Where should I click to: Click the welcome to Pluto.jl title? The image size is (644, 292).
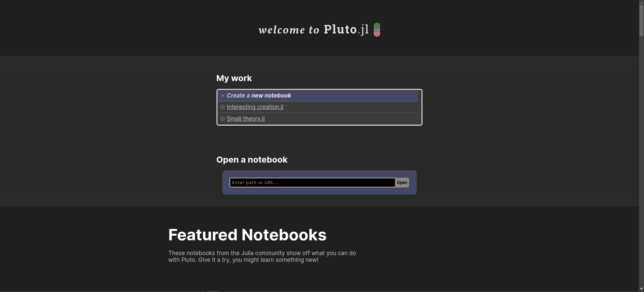(314, 30)
